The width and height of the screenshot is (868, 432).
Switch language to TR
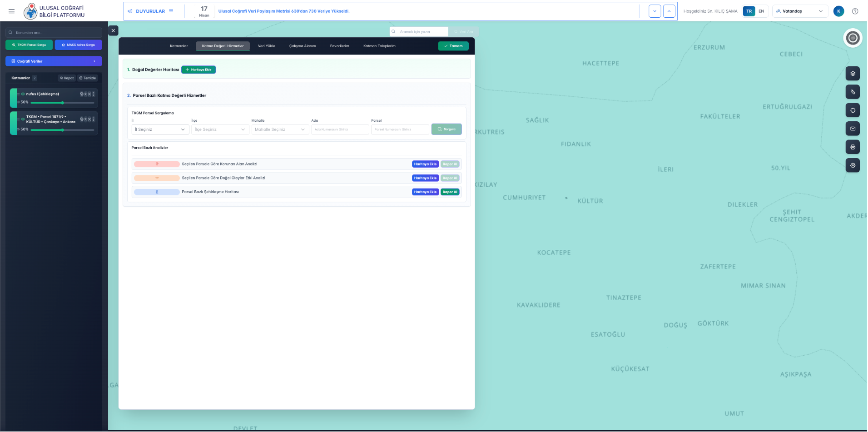[x=749, y=11]
